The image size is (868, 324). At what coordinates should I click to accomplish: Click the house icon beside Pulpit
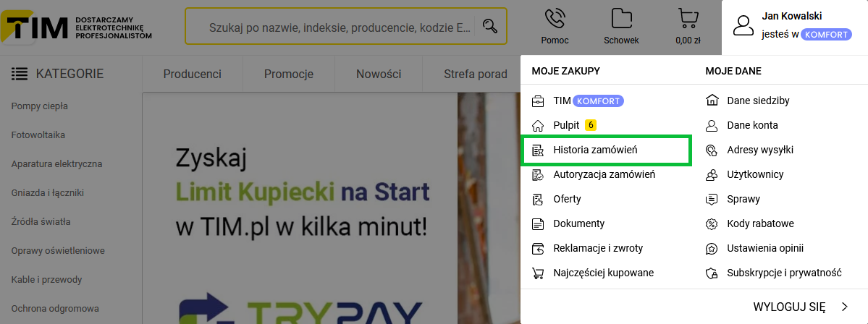[537, 126]
